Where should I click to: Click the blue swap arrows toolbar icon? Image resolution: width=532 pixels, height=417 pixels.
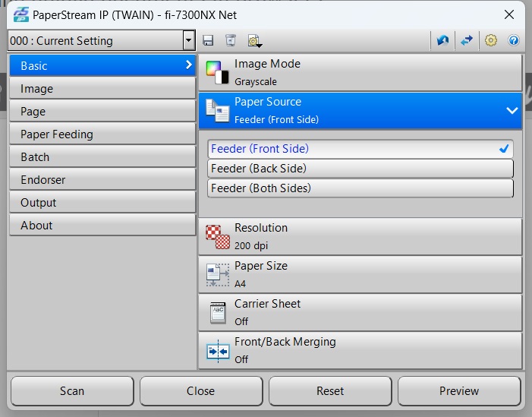(466, 40)
